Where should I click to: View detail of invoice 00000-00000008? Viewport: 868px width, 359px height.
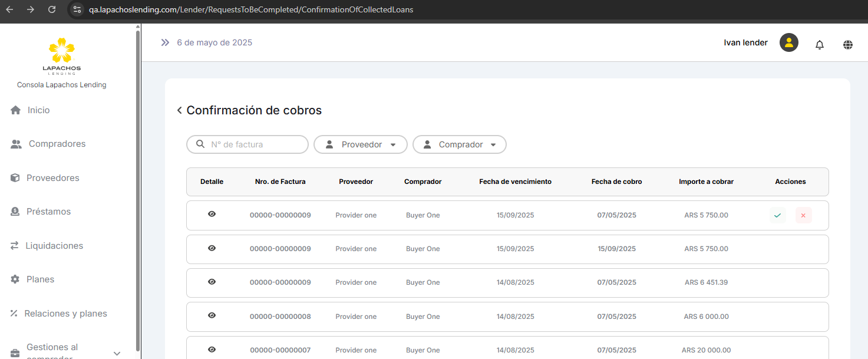[x=212, y=315]
